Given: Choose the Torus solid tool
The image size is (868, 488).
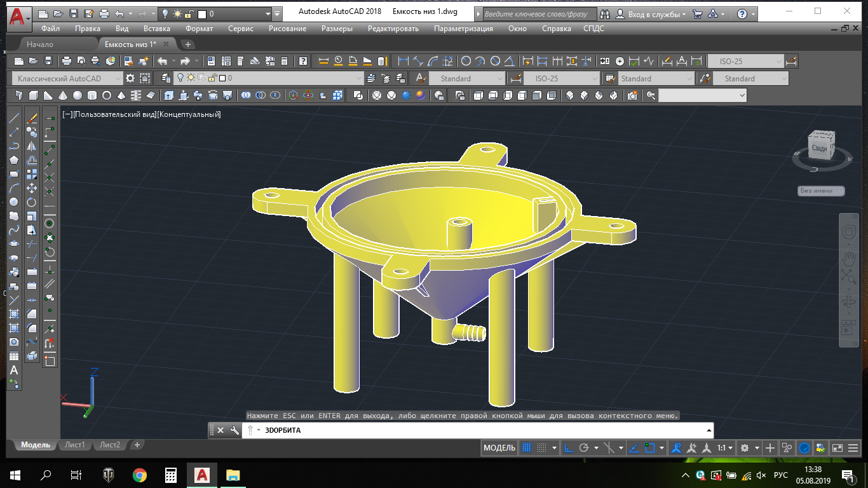Looking at the screenshot, I should [x=107, y=95].
